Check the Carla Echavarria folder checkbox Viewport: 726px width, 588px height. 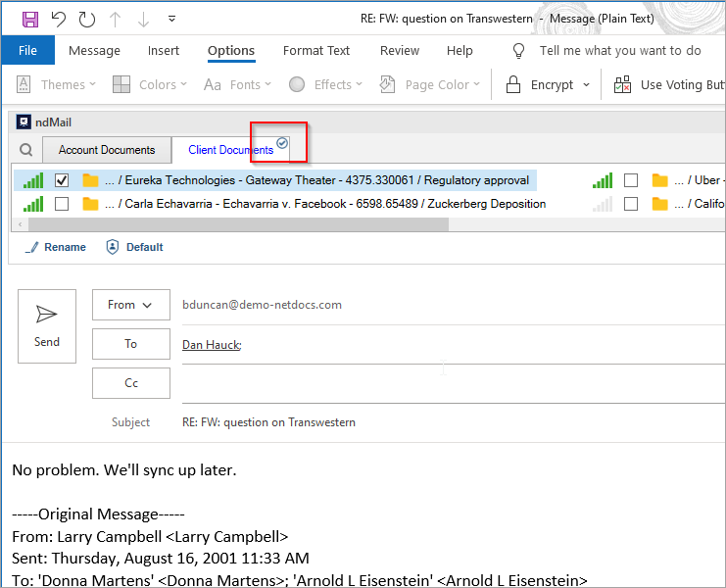pos(62,204)
